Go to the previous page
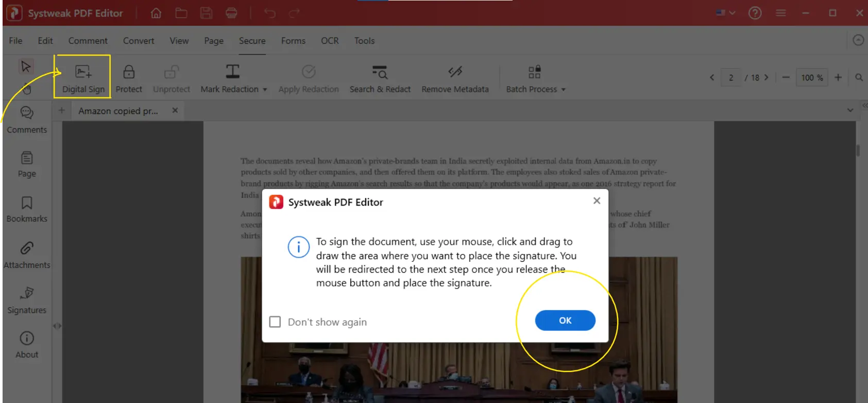 (712, 78)
